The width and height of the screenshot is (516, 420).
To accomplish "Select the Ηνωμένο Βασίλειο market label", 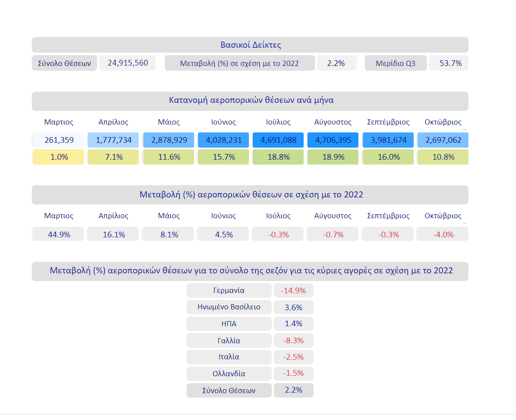I will pyautogui.click(x=229, y=307).
